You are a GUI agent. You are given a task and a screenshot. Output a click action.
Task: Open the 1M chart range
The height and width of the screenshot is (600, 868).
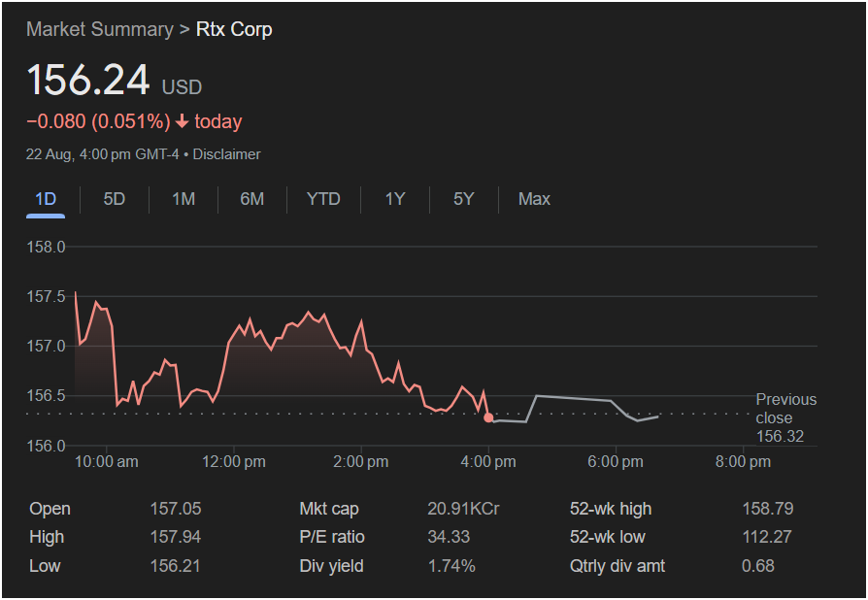click(x=184, y=199)
